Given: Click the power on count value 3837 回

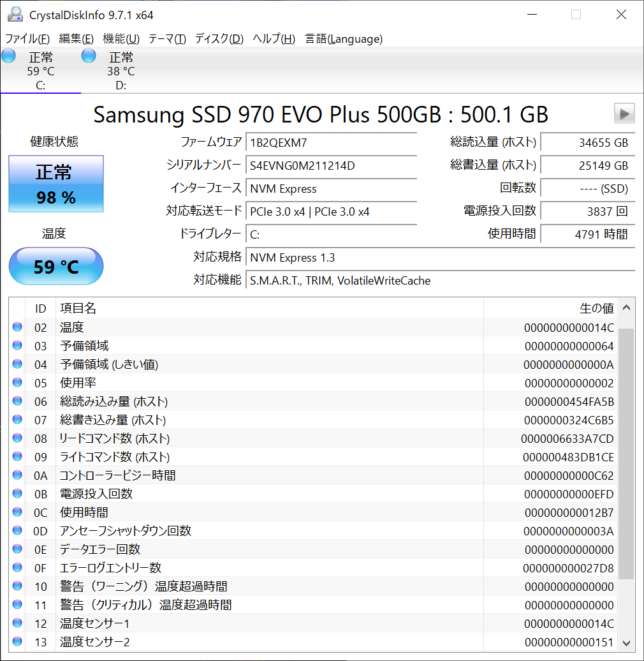Looking at the screenshot, I should click(x=587, y=211).
